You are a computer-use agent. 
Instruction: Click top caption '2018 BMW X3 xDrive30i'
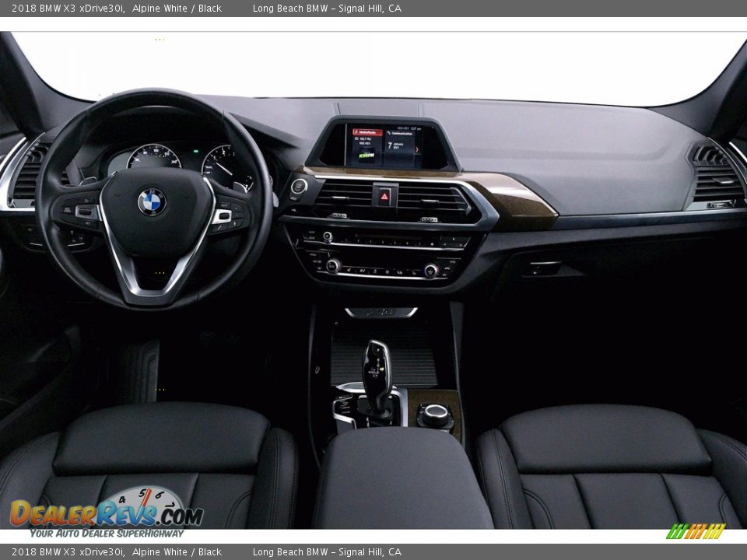click(x=68, y=8)
